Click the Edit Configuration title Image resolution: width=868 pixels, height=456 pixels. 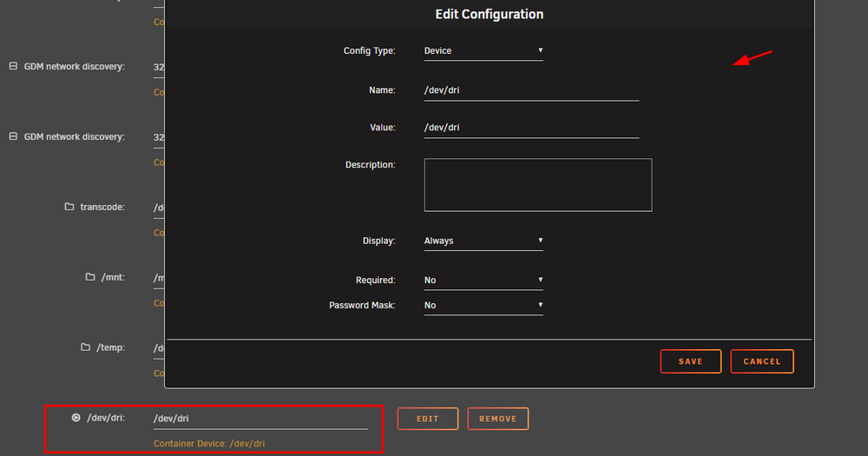coord(490,15)
